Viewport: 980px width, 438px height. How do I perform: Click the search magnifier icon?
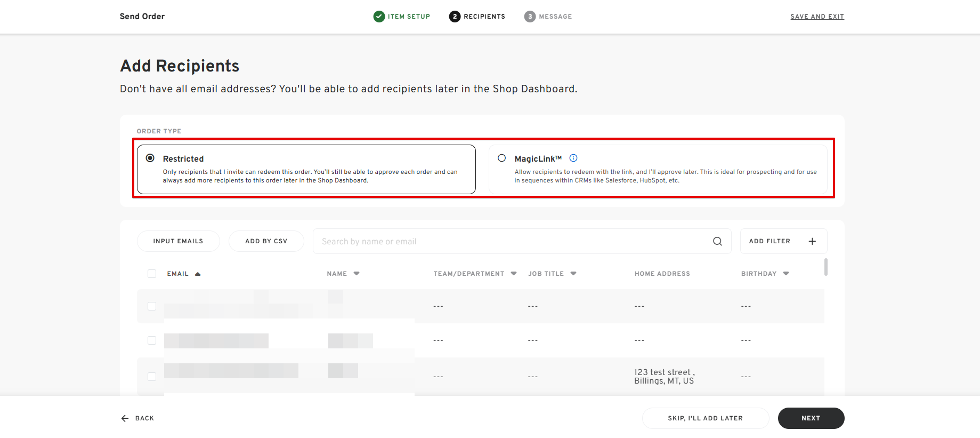click(717, 241)
